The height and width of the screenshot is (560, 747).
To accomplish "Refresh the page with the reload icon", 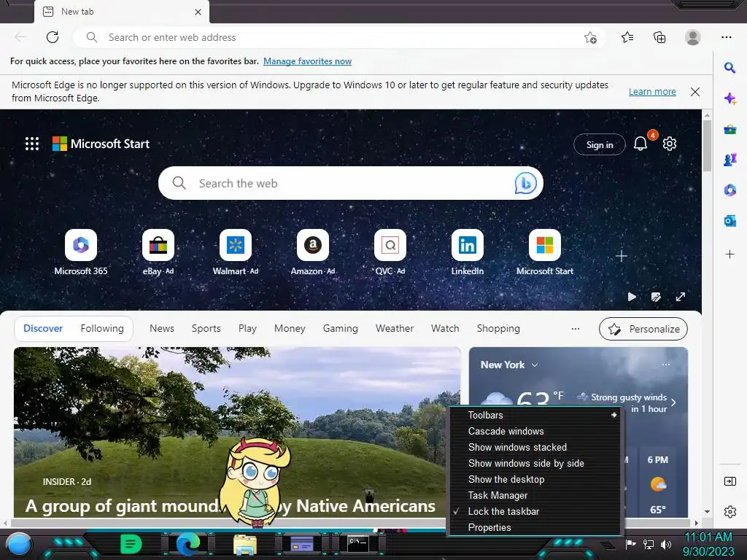I will click(x=53, y=37).
